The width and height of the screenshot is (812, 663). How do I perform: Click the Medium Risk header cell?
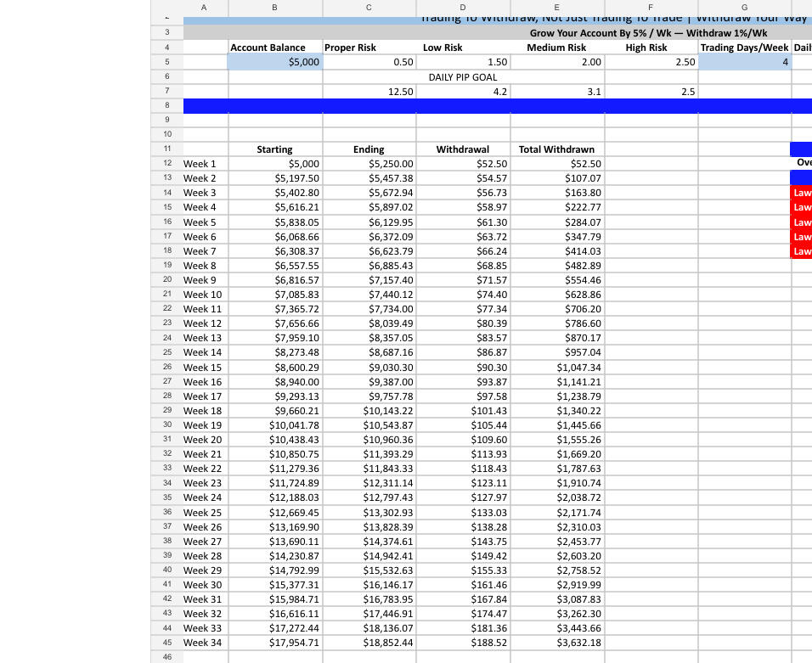pyautogui.click(x=557, y=48)
